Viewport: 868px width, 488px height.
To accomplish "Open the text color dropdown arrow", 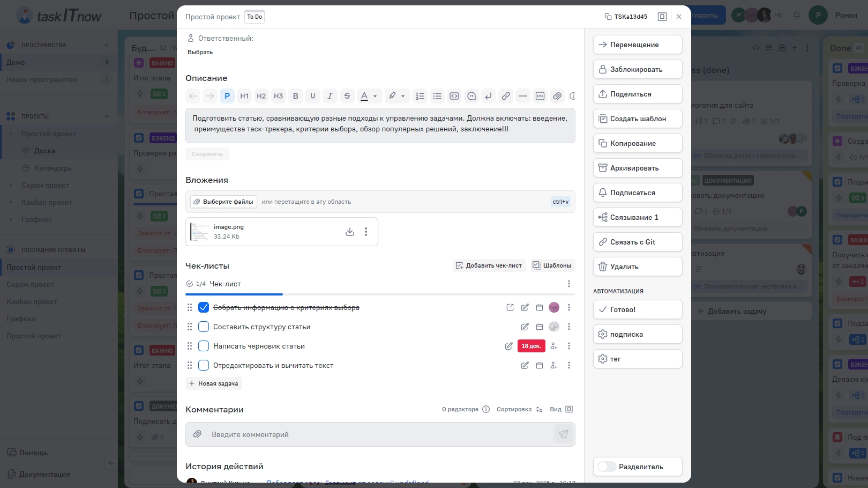I will [x=375, y=97].
